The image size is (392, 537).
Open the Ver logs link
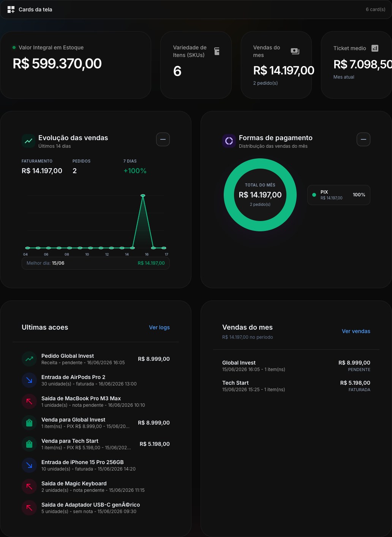(x=159, y=327)
